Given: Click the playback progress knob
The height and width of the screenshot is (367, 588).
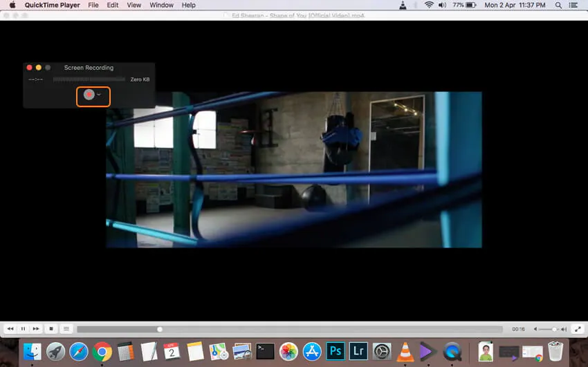Looking at the screenshot, I should point(160,329).
